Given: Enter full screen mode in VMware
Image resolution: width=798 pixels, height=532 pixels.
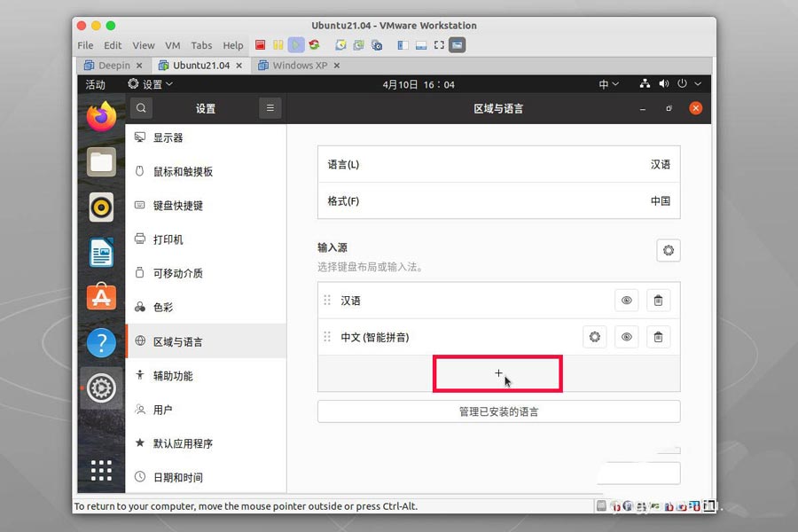Looking at the screenshot, I should coord(438,43).
